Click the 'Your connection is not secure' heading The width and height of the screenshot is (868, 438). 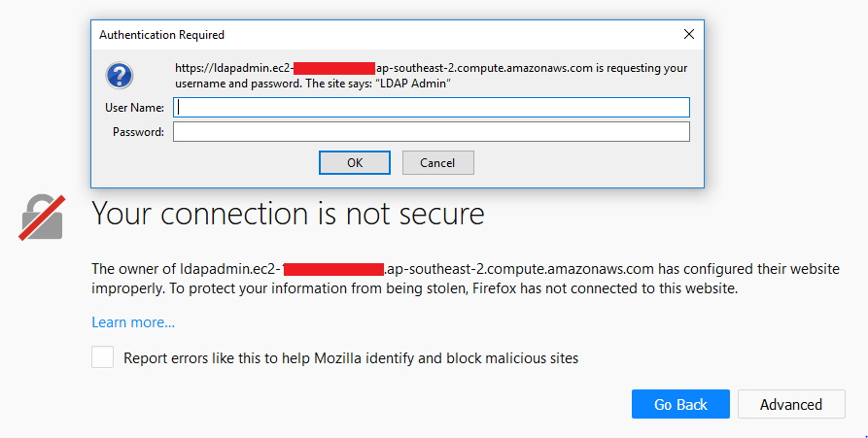tap(288, 214)
